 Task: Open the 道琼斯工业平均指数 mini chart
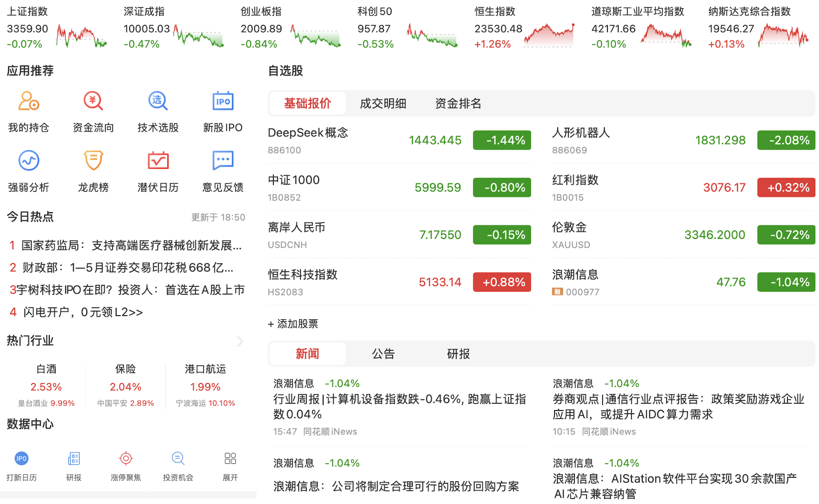pyautogui.click(x=666, y=35)
